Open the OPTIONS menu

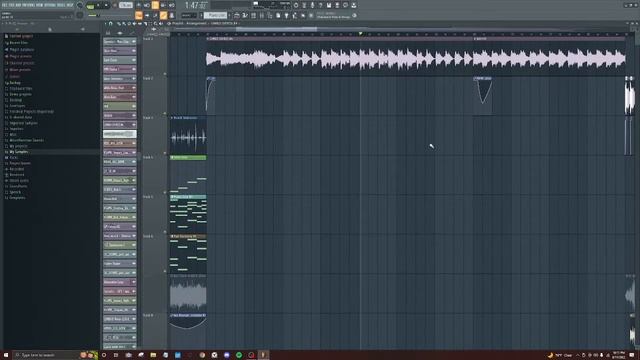(50, 5)
